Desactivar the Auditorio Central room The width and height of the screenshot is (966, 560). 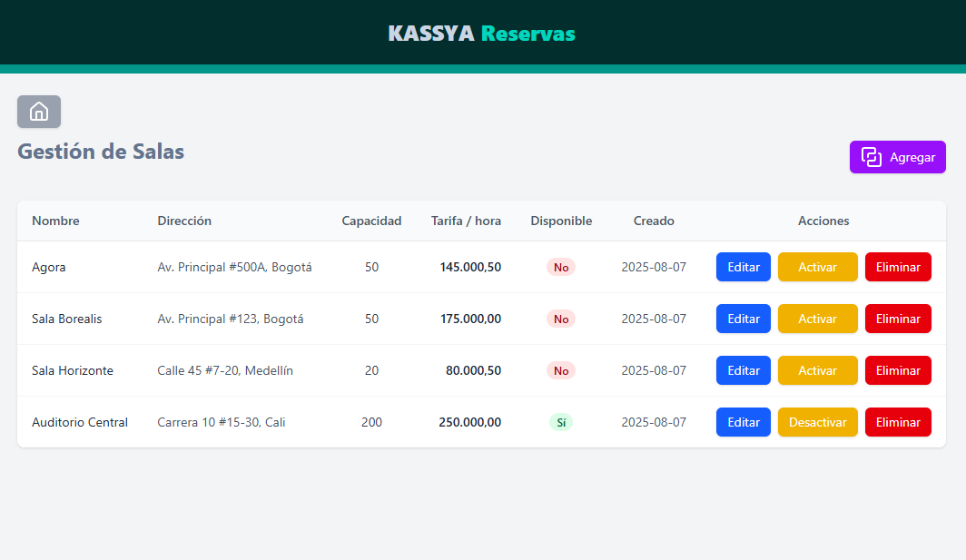click(817, 422)
